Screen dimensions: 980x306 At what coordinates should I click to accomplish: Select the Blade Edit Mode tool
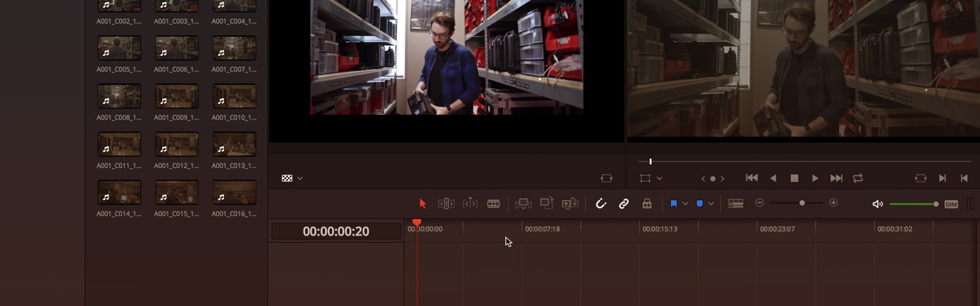point(494,203)
